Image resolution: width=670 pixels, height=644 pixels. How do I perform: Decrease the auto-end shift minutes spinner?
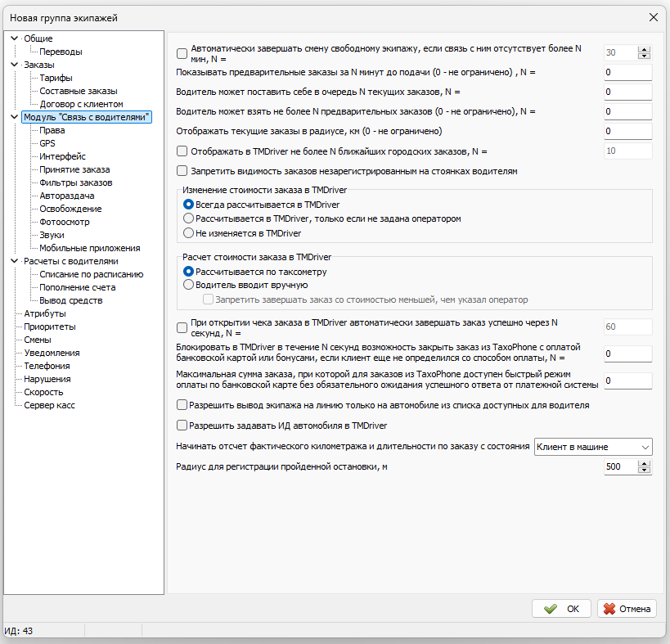click(644, 56)
